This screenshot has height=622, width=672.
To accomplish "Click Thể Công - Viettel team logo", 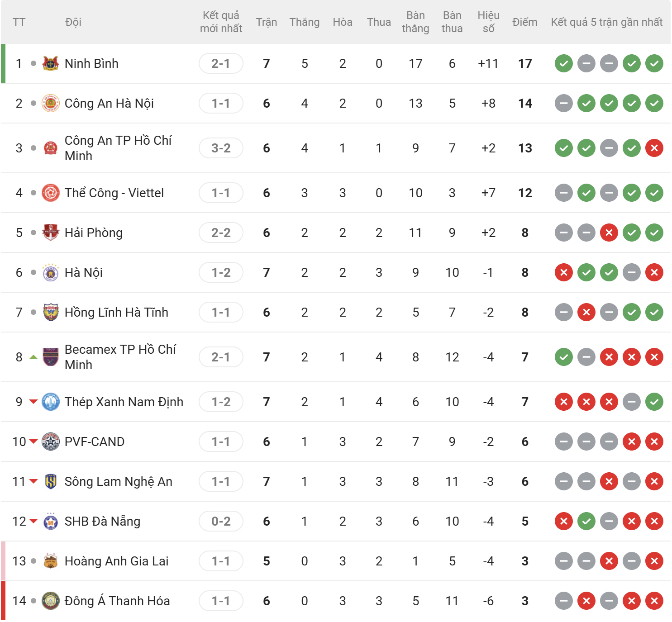I will [51, 193].
